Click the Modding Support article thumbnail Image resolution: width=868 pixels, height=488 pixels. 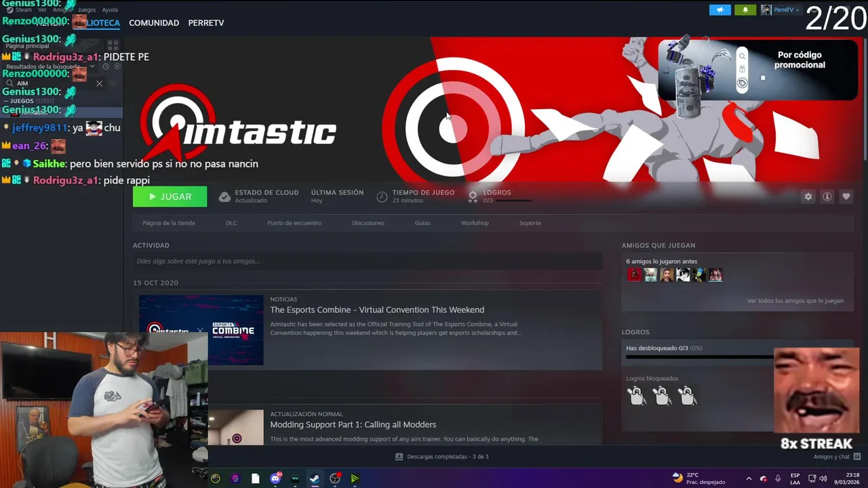coord(236,427)
